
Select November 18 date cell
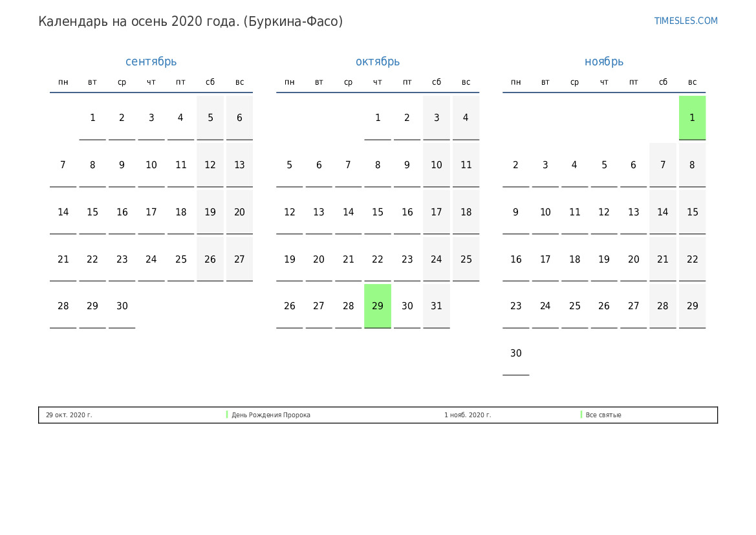(574, 259)
